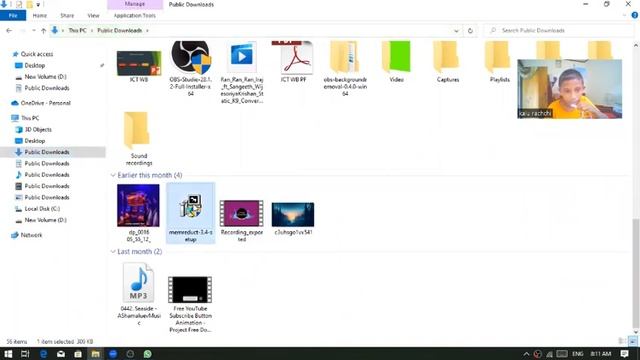Collapse the Earlier this month group
The image size is (640, 360).
point(113,175)
